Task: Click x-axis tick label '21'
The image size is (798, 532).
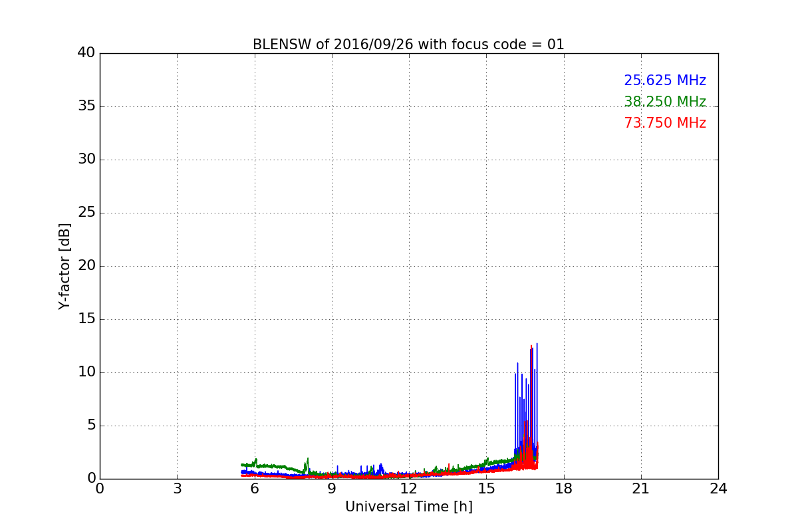Action: [641, 489]
